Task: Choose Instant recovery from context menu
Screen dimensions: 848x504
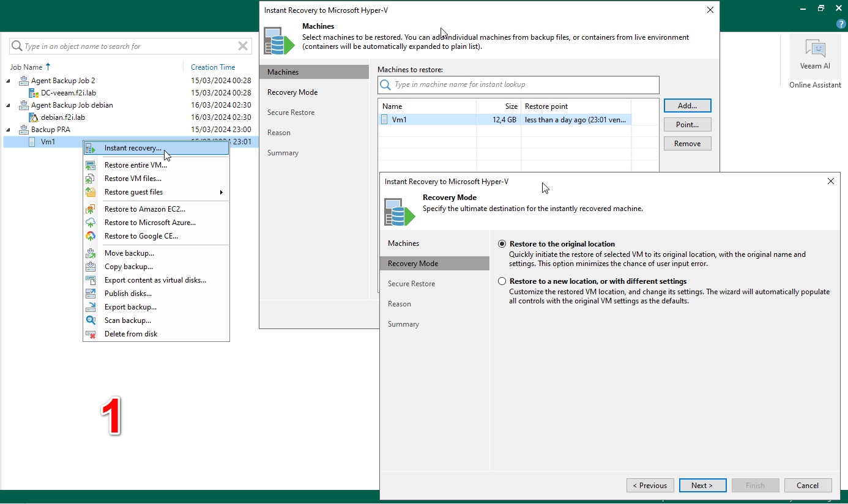Action: (156, 148)
